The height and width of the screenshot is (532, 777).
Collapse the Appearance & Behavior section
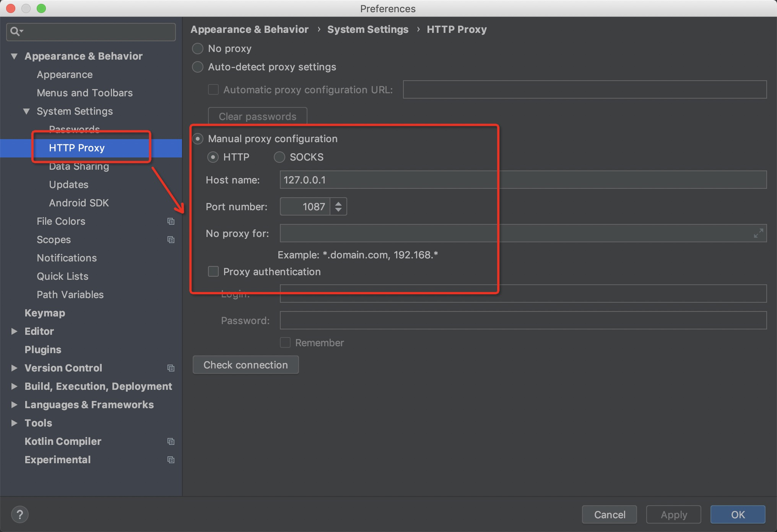pos(14,56)
